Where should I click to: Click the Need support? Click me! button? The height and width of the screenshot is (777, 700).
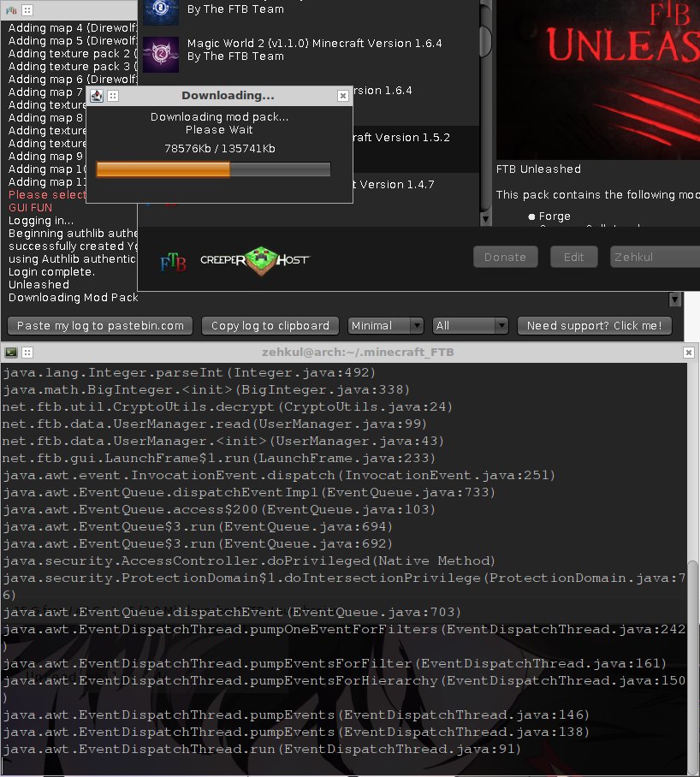point(595,325)
